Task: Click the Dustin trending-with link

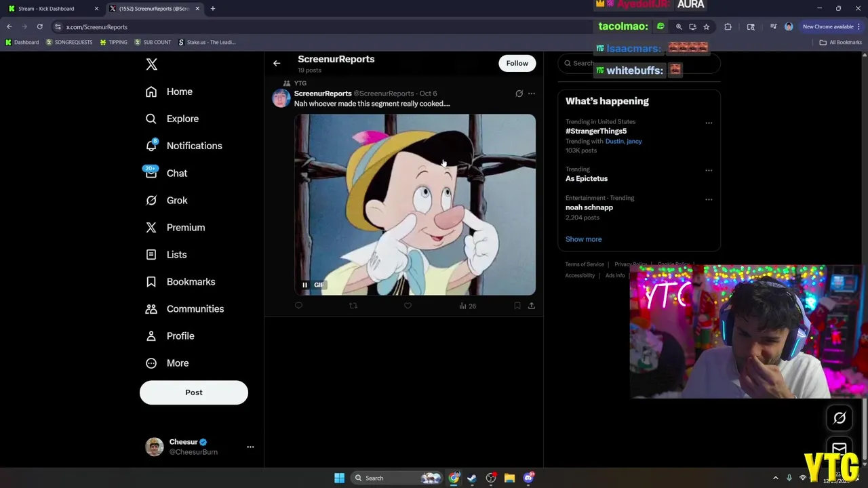Action: click(613, 141)
